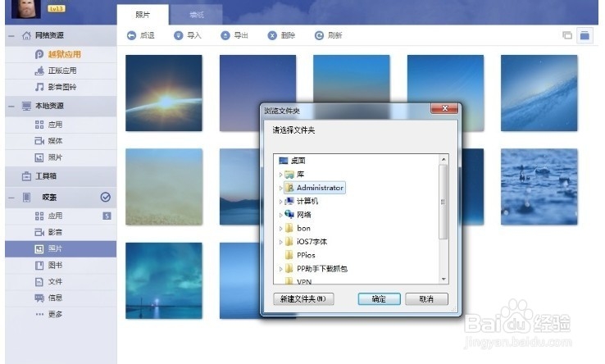Screen dimensions: 605x364
Task: Click the lv13 level badge
Action: (x=57, y=8)
